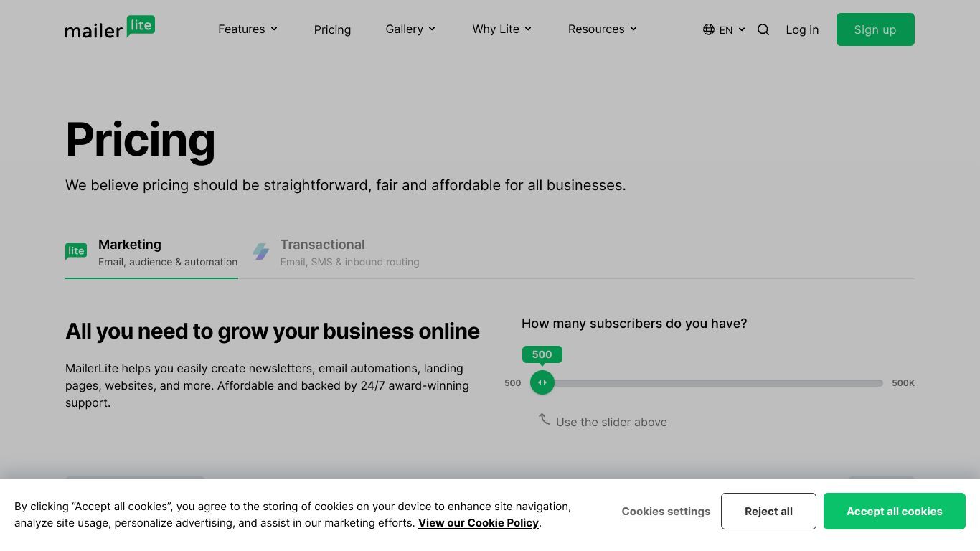Click Accept all cookies
Screen dimensions: 980x551
[895, 512]
